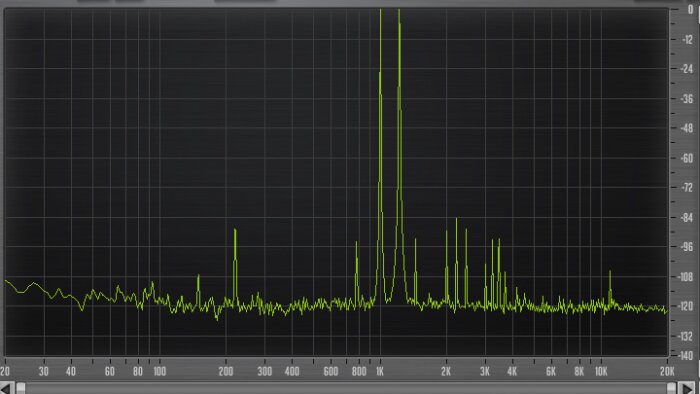Image resolution: width=700 pixels, height=394 pixels.
Task: Click the 8K frequency axis label
Action: [579, 371]
